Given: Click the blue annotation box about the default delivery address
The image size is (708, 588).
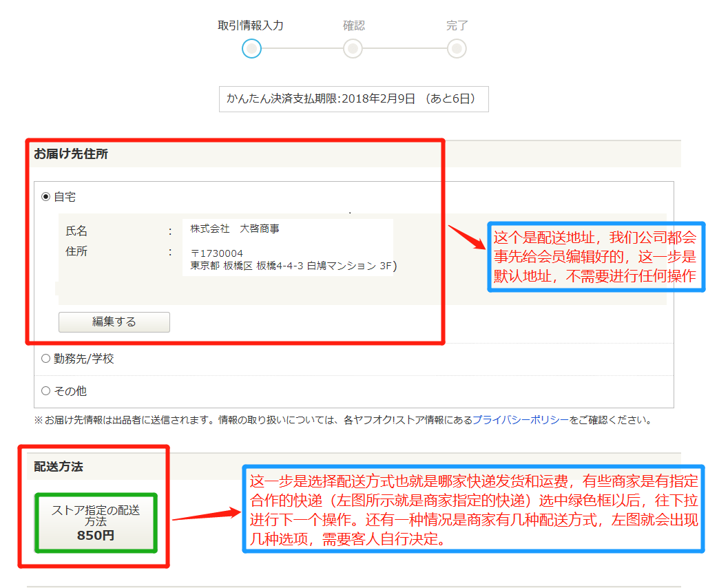Looking at the screenshot, I should point(596,257).
